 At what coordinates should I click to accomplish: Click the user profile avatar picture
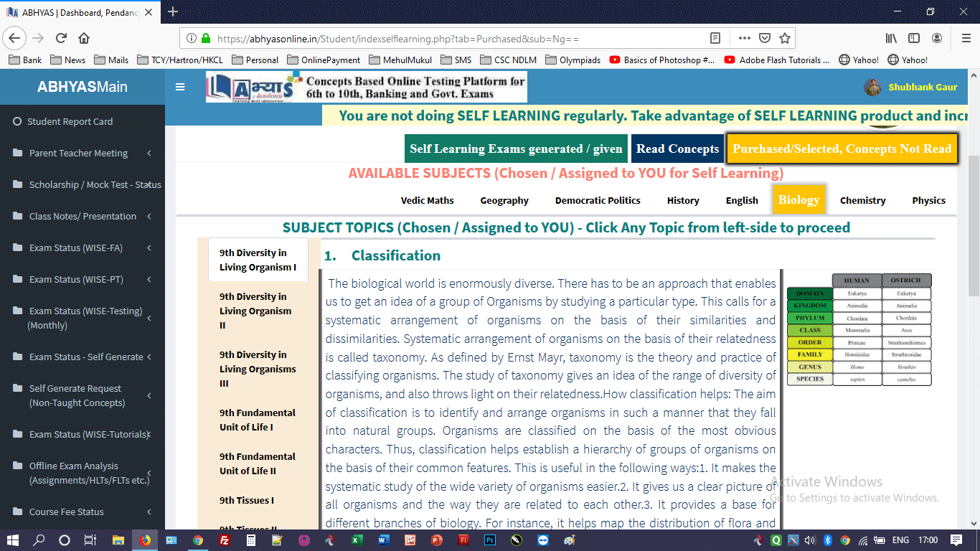tap(872, 87)
